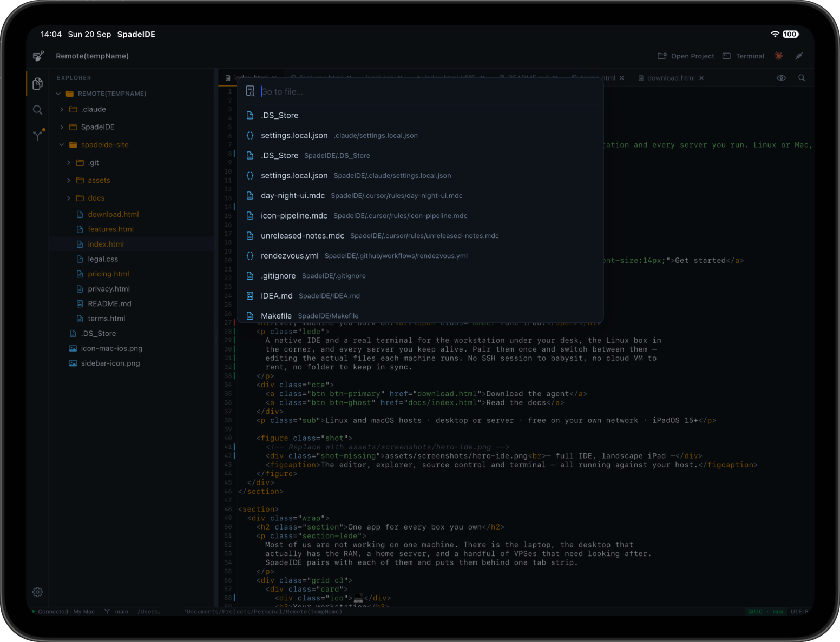Close the download.html tab
Screen dimensions: 840x642
point(701,78)
